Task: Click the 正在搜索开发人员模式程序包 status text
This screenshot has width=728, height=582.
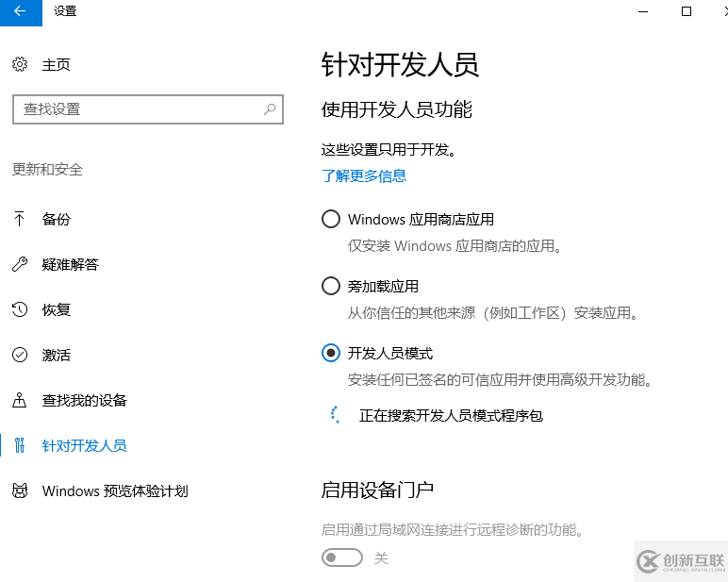Action: (x=451, y=415)
